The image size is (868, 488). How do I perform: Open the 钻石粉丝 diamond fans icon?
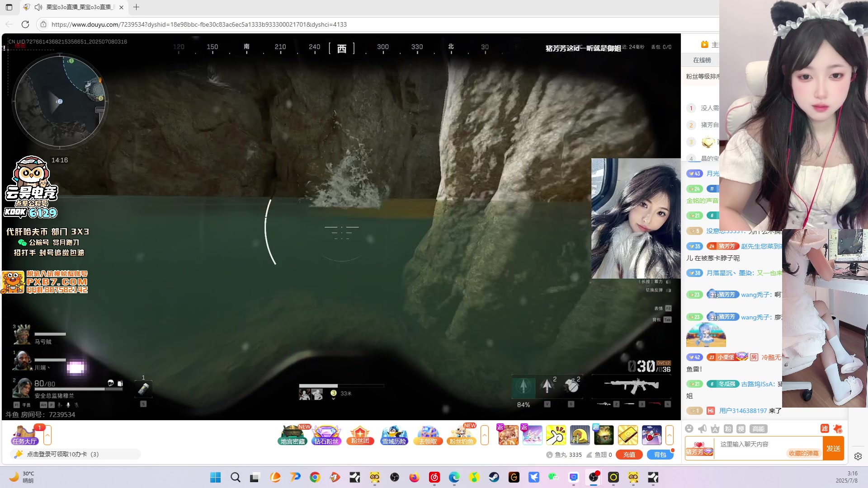(326, 435)
